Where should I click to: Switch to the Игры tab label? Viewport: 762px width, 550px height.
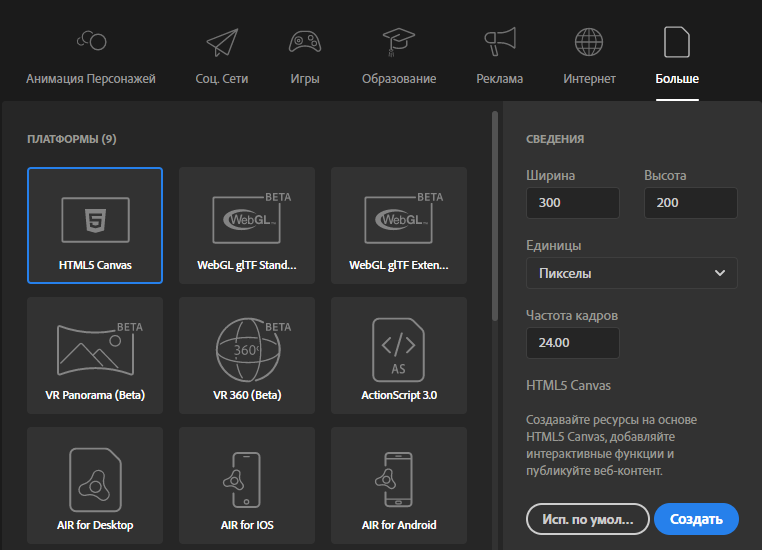[x=305, y=79]
